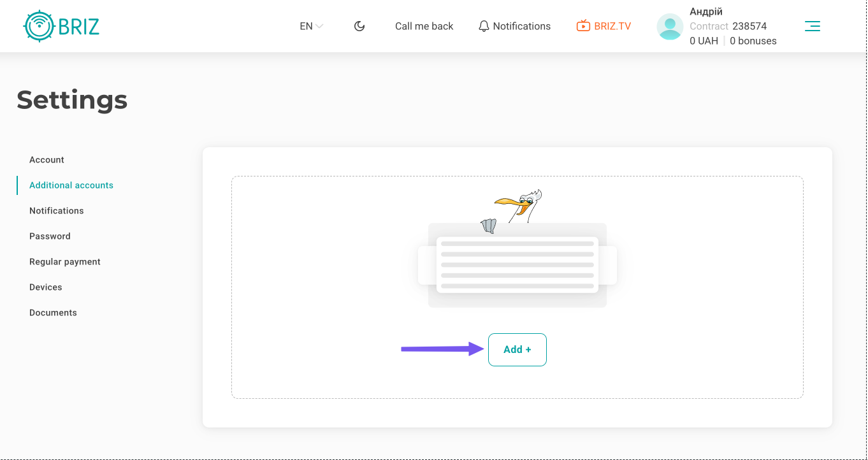Image resolution: width=868 pixels, height=460 pixels.
Task: Click the BRIZ logo icon
Action: [40, 26]
